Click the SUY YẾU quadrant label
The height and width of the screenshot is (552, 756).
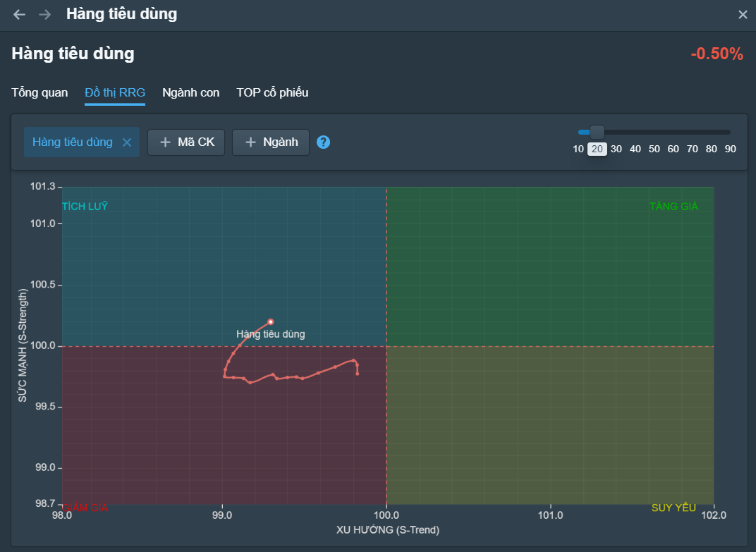click(x=673, y=508)
